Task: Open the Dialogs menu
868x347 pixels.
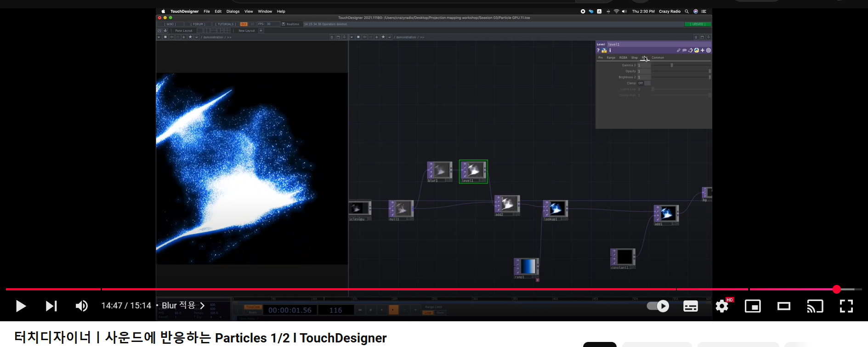Action: (x=233, y=11)
